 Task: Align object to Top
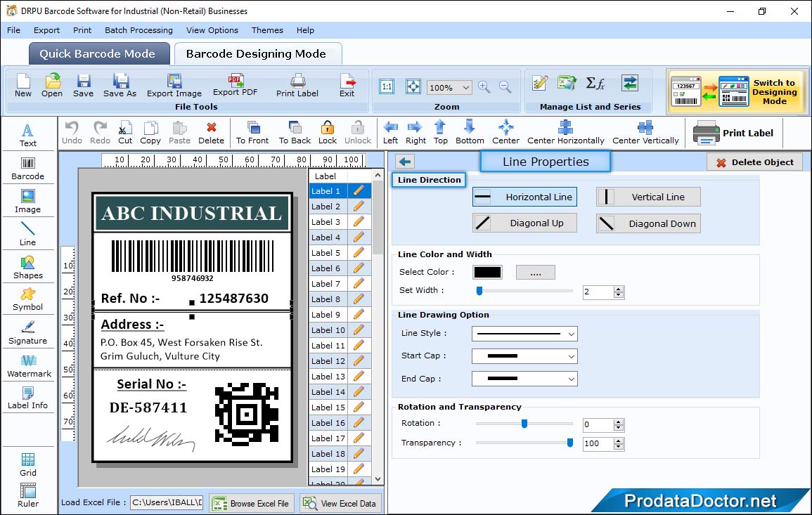(441, 133)
